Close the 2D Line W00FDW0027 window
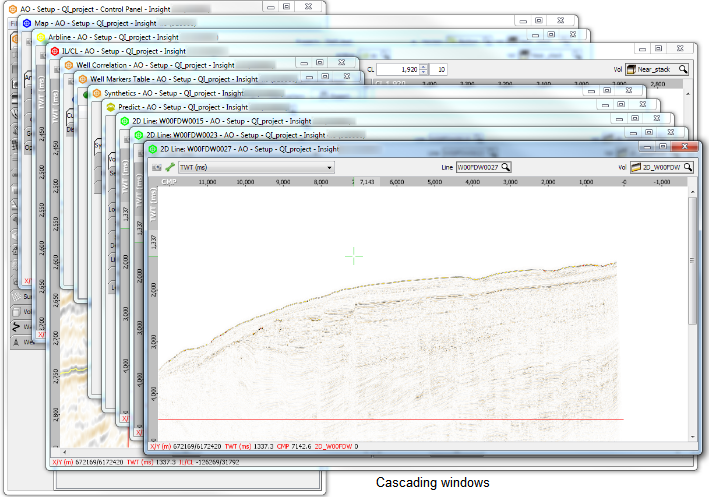709x497 pixels. [685, 147]
